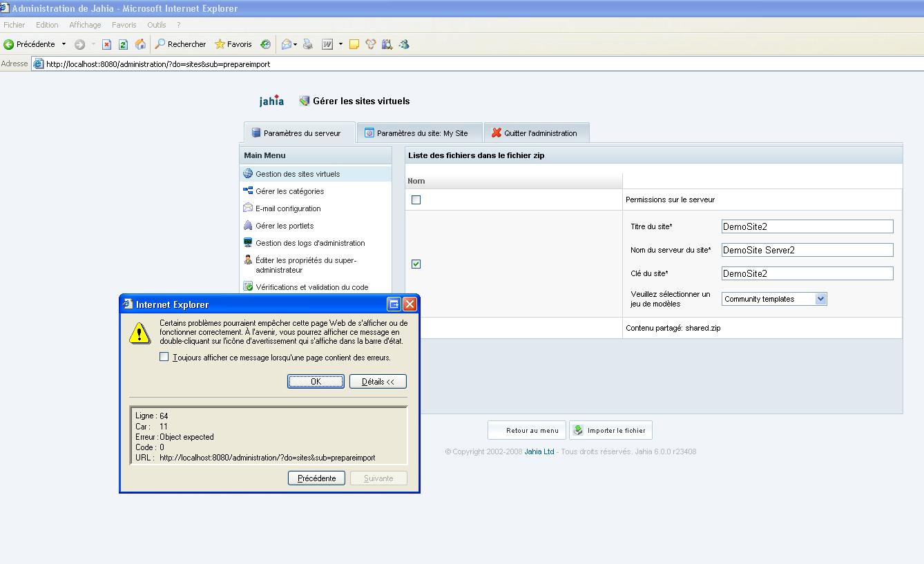Click the Titre du site input field
The width and height of the screenshot is (924, 564).
click(x=807, y=226)
